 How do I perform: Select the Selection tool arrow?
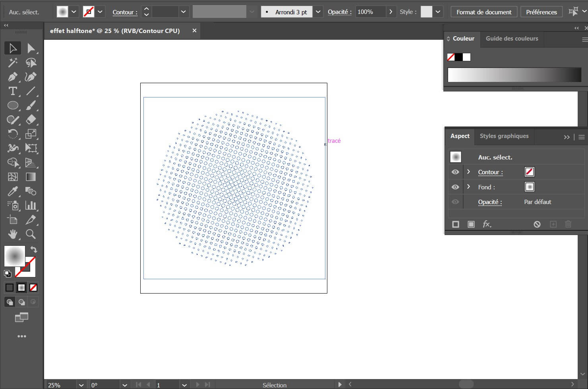(13, 48)
